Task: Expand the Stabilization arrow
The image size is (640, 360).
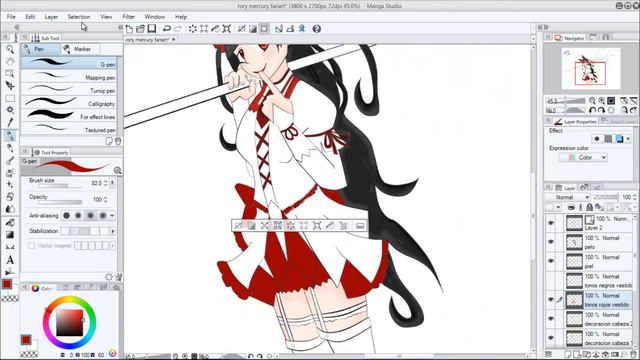Action: [113, 231]
